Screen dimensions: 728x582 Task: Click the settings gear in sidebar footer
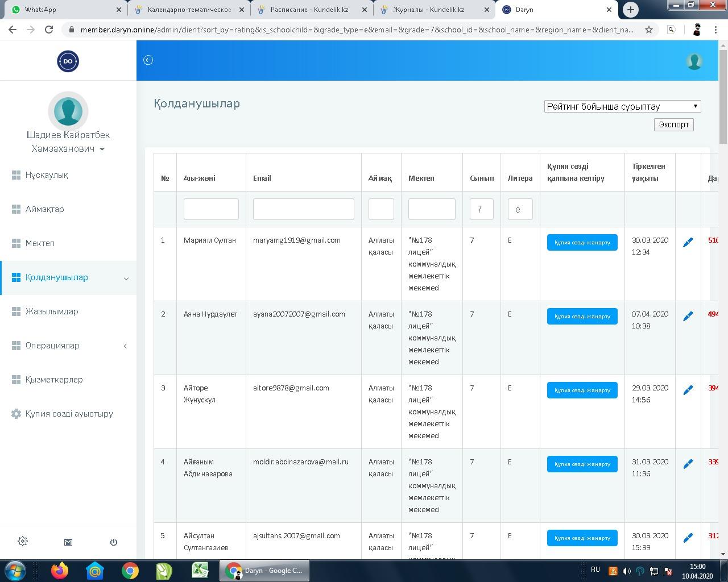[23, 542]
